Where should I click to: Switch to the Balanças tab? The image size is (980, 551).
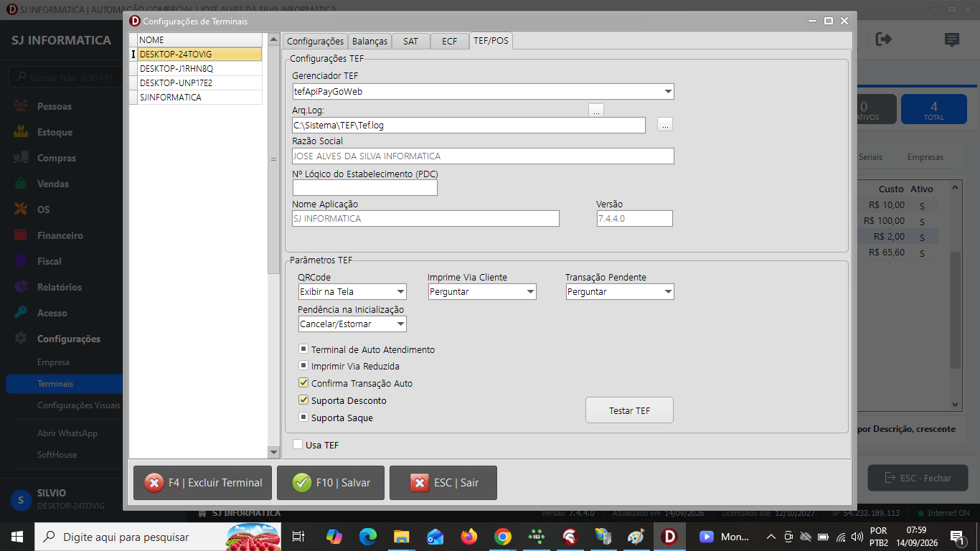pyautogui.click(x=370, y=42)
